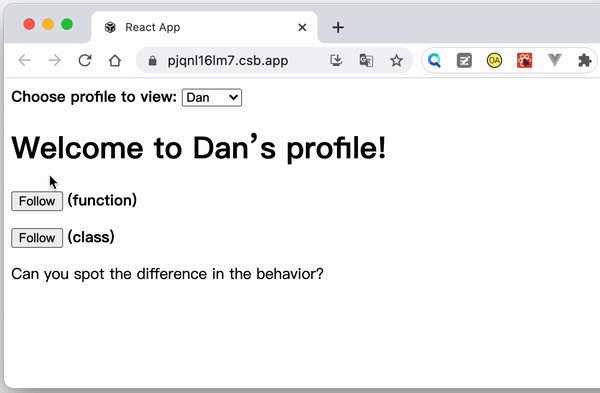Open the translate page icon
This screenshot has height=393, width=600.
click(x=366, y=60)
